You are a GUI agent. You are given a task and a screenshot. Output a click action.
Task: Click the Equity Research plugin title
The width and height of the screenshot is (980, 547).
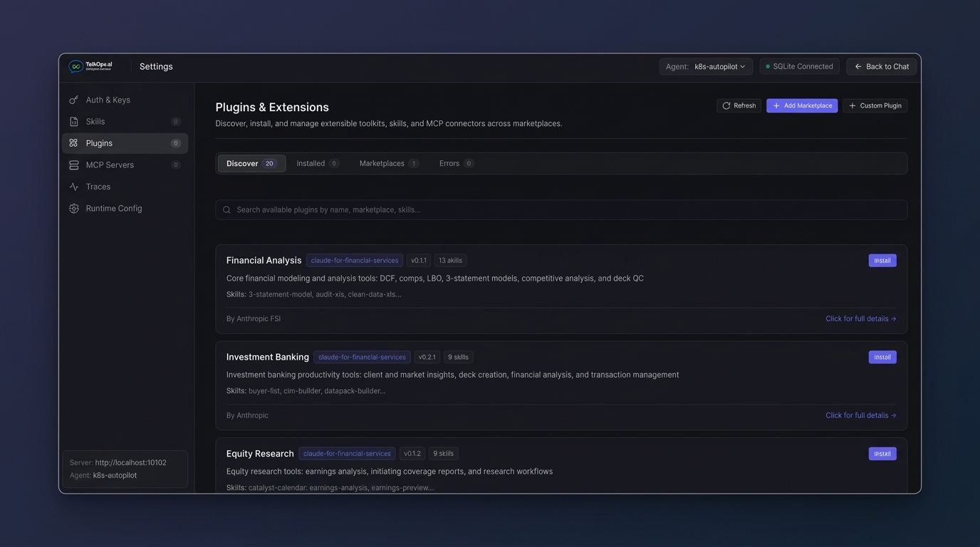point(260,454)
